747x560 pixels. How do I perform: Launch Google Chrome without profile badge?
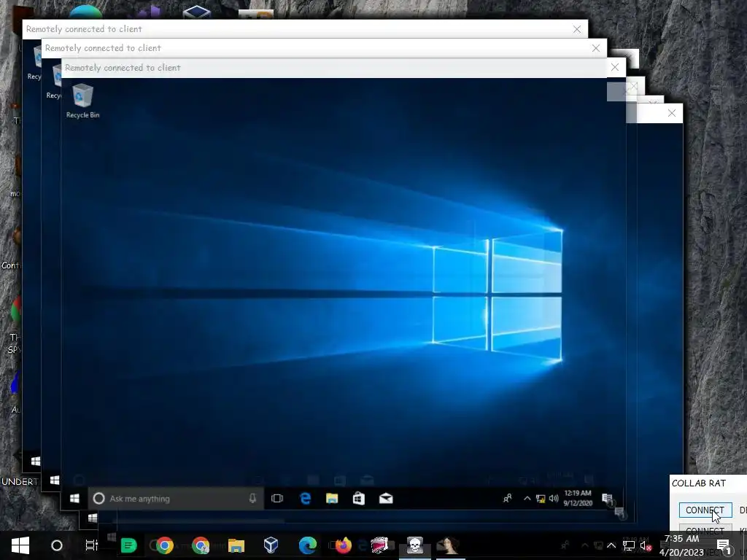[x=165, y=545]
